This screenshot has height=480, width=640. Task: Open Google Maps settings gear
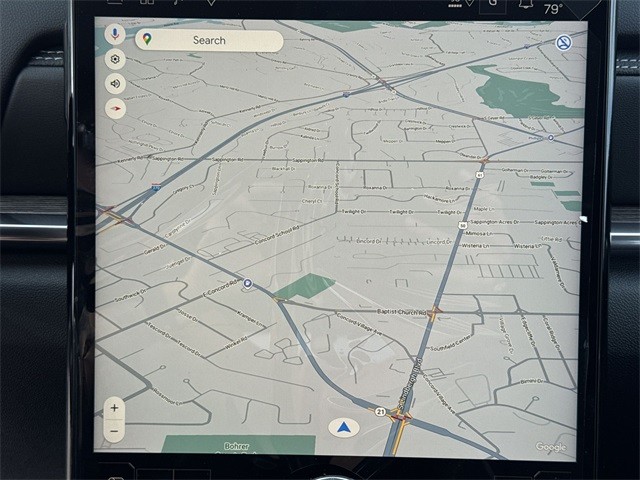point(115,60)
